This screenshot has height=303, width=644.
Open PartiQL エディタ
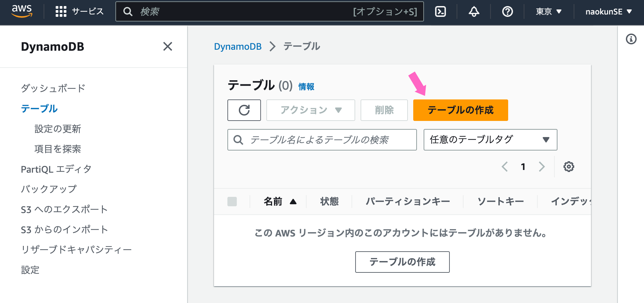coord(56,169)
